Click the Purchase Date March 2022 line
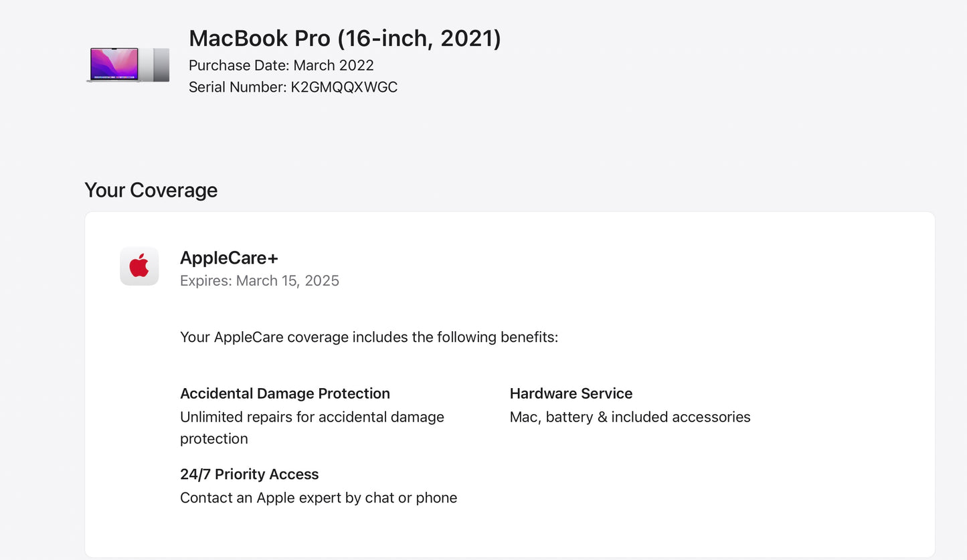 (281, 66)
